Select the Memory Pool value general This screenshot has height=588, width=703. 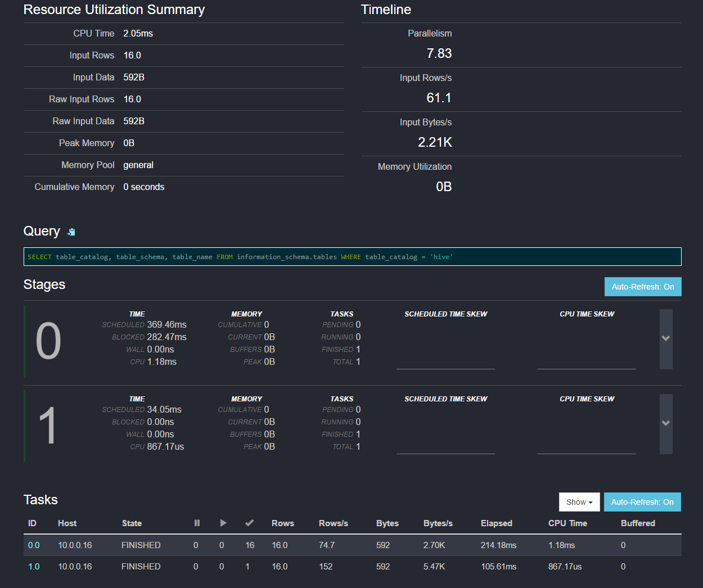pos(138,165)
